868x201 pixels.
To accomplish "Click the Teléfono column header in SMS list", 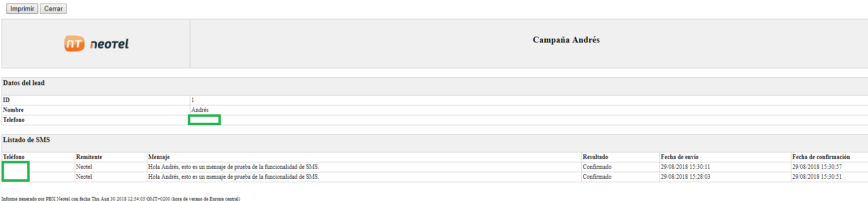I will click(14, 157).
